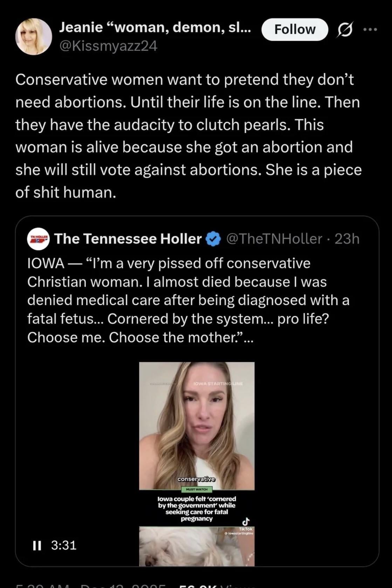Click the white dog clip below the headline
Viewport: 392px width, 588px height.
coord(197,546)
